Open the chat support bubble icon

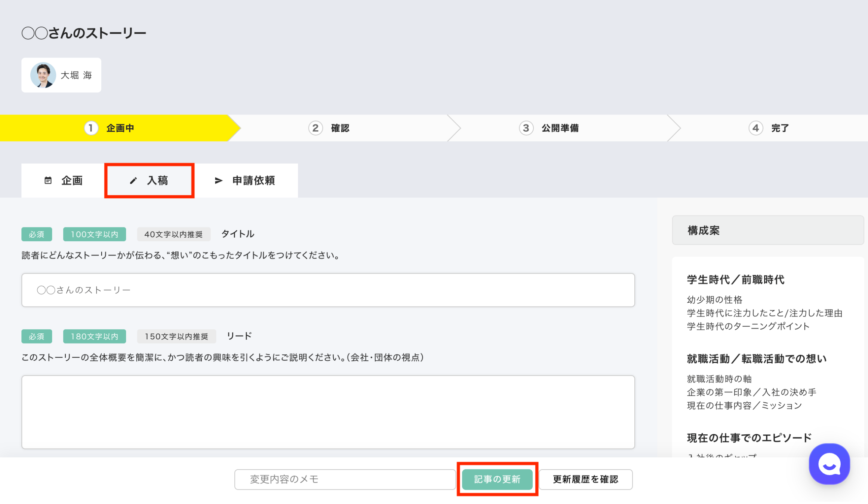[x=829, y=464]
